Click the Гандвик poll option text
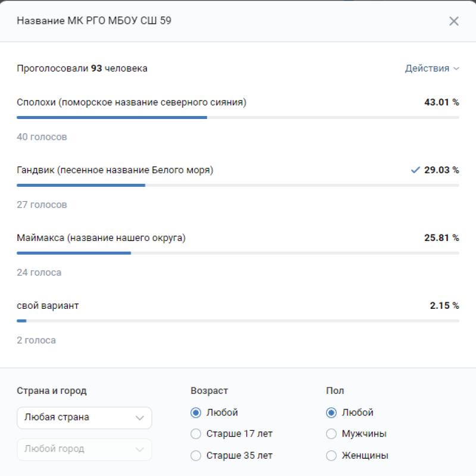This screenshot has width=476, height=476. [x=115, y=170]
